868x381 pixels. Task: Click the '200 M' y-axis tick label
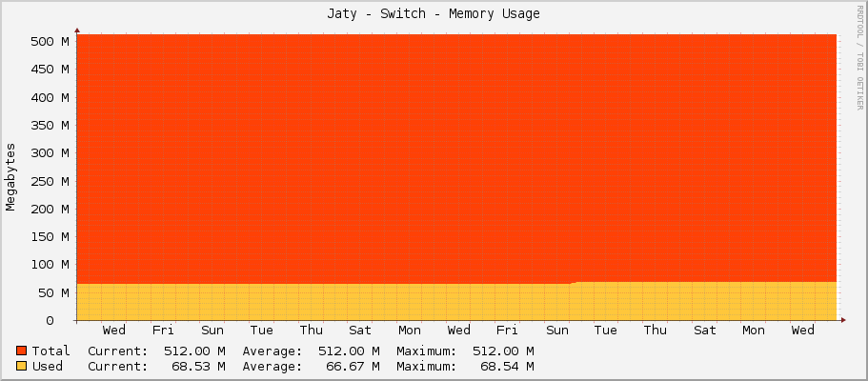(50, 209)
